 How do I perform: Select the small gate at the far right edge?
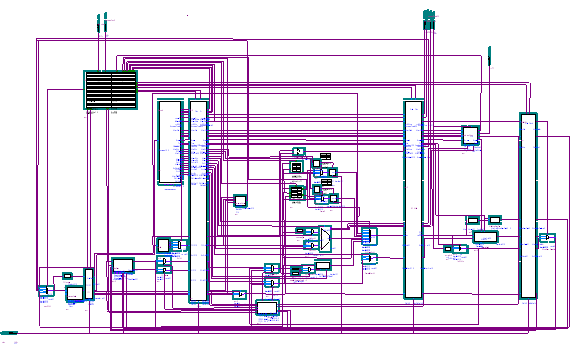point(547,238)
